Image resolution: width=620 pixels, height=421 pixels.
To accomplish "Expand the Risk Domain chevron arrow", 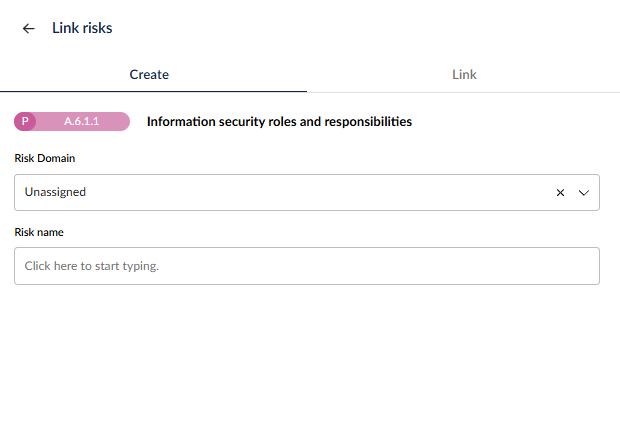I will [584, 193].
